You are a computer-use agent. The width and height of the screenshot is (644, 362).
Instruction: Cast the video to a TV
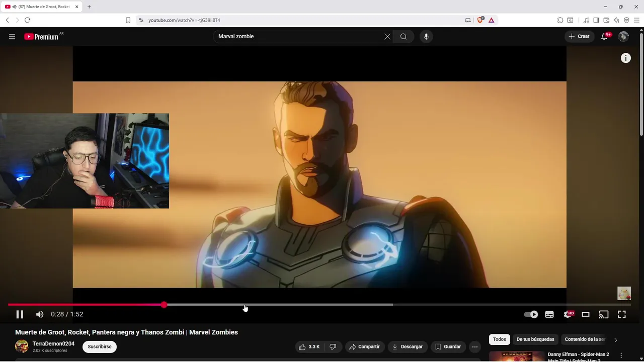604,314
